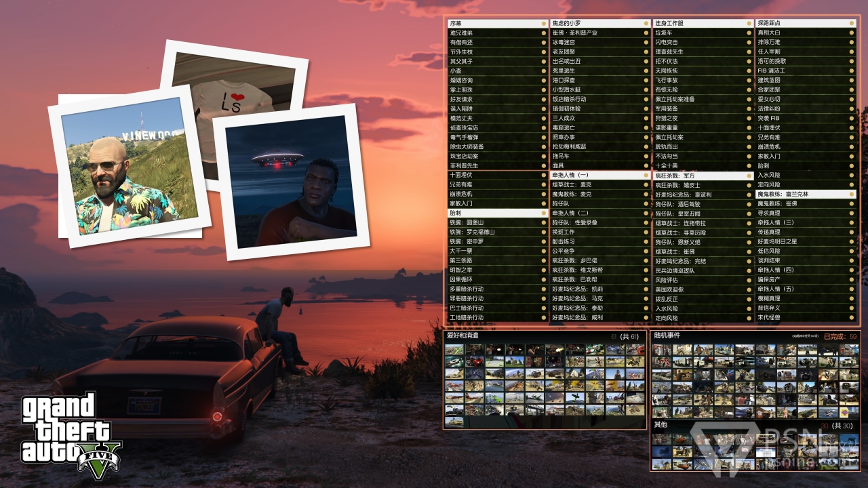Open the 有借有还 mission row
The width and height of the screenshot is (868, 488).
tap(498, 42)
